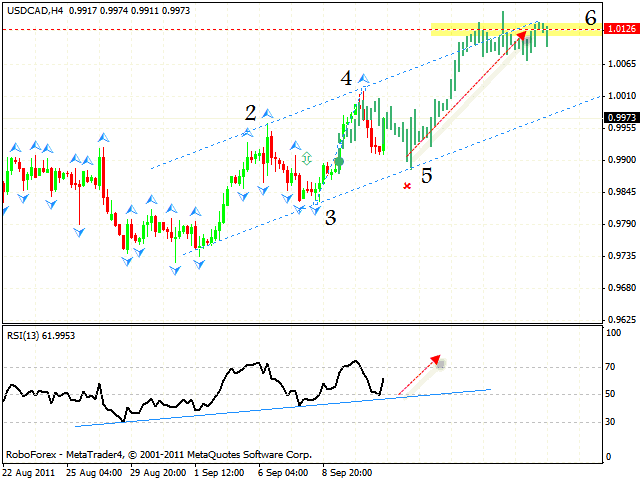Click the wave label 4

pyautogui.click(x=345, y=78)
